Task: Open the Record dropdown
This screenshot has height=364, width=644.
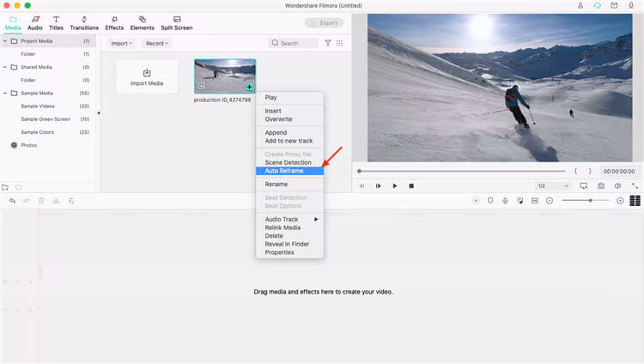Action: coord(157,43)
